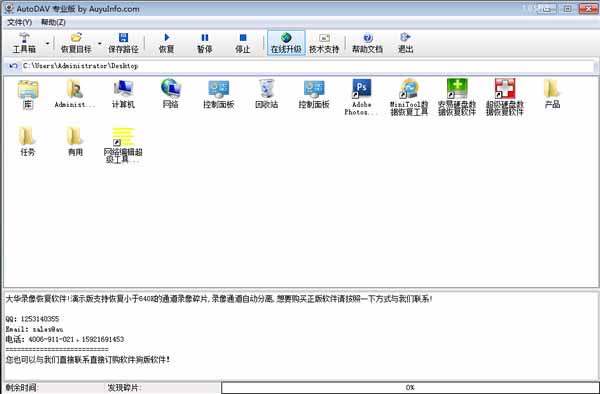Click the 恢复目标 recovery target icon
The image size is (600, 394).
(x=76, y=43)
